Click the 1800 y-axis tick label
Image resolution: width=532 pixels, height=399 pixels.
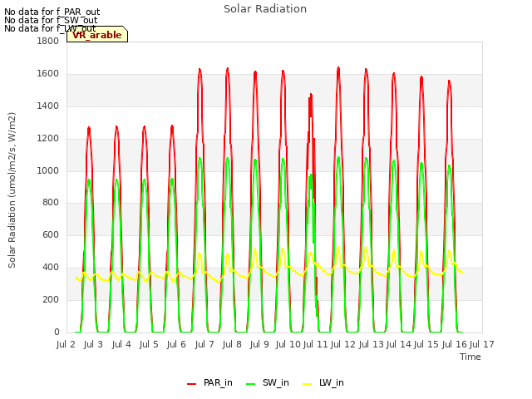coord(48,41)
